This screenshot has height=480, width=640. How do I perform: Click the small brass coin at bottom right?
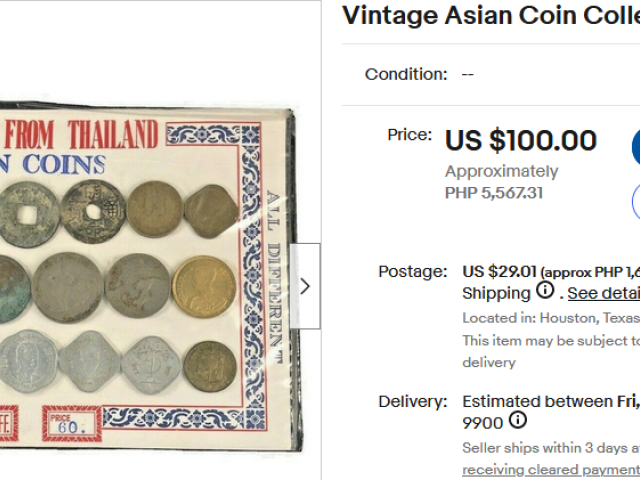tap(210, 366)
